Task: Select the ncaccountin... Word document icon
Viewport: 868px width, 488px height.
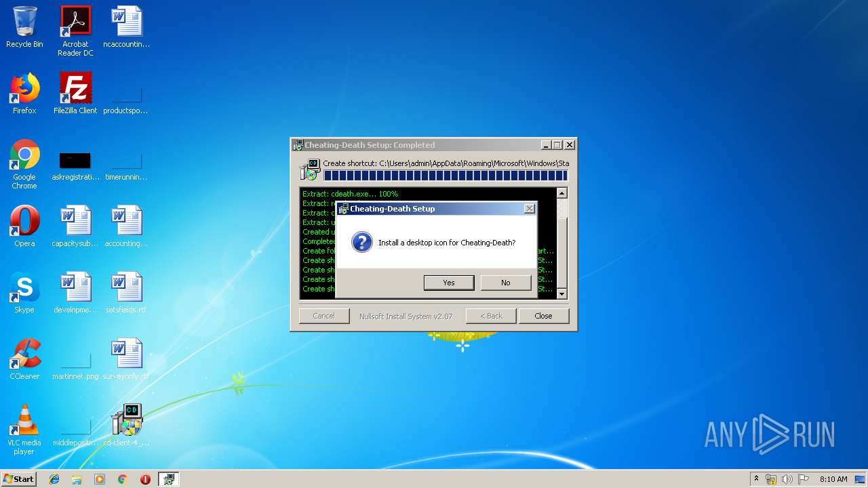Action: tap(126, 28)
